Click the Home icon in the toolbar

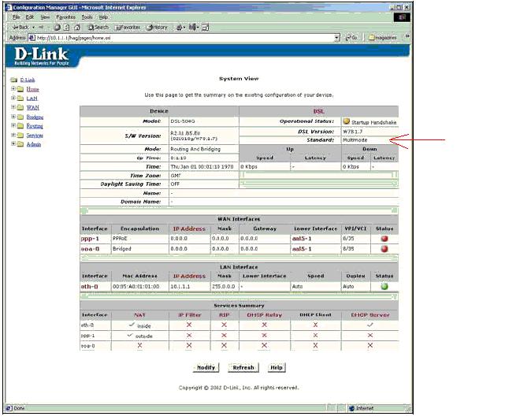tap(77, 28)
